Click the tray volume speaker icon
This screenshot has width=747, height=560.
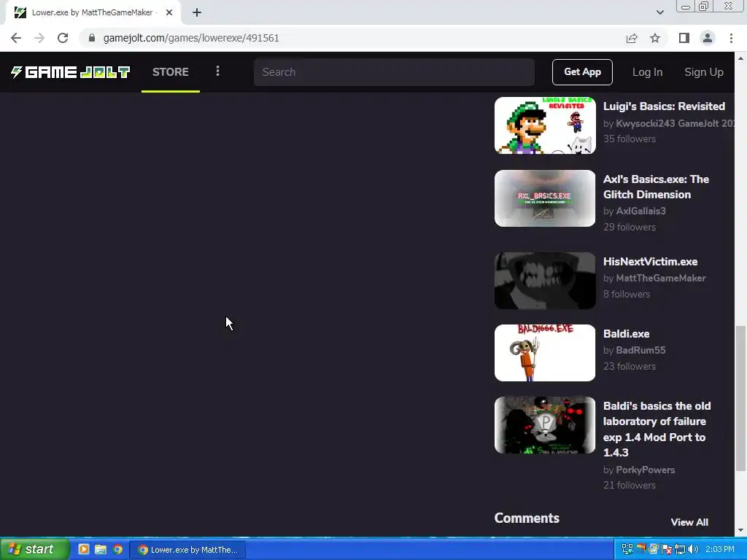[x=693, y=550]
